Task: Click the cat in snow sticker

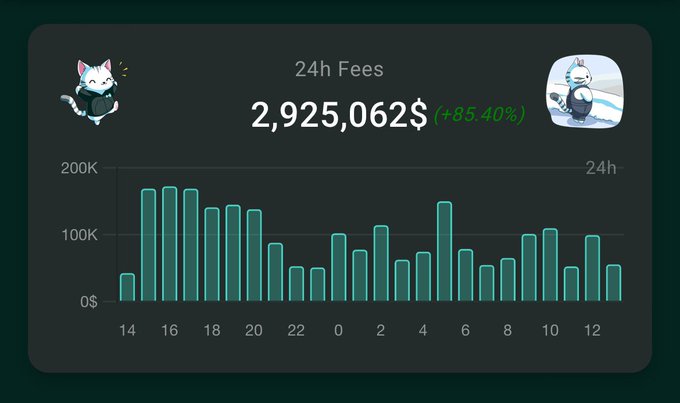Action: point(585,91)
